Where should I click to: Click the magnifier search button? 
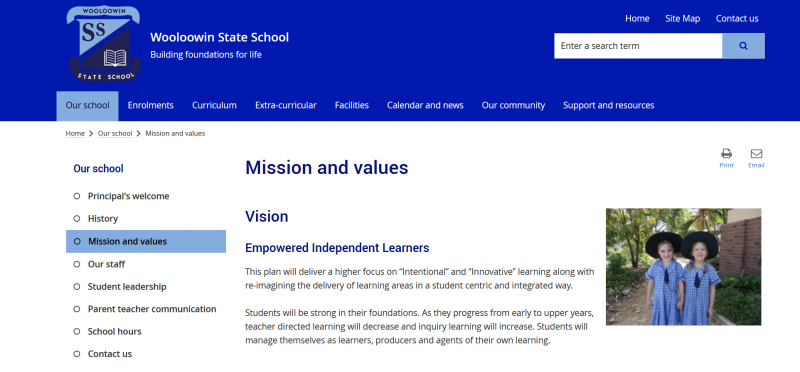click(743, 46)
